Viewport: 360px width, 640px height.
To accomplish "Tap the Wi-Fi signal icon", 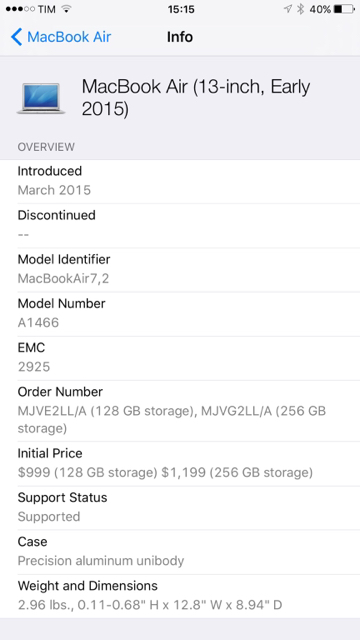I will click(x=67, y=9).
